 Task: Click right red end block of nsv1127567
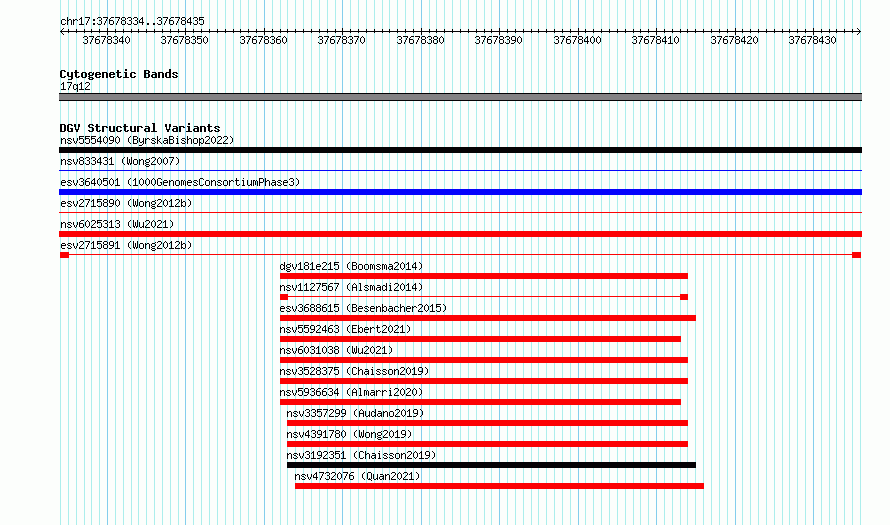684,297
